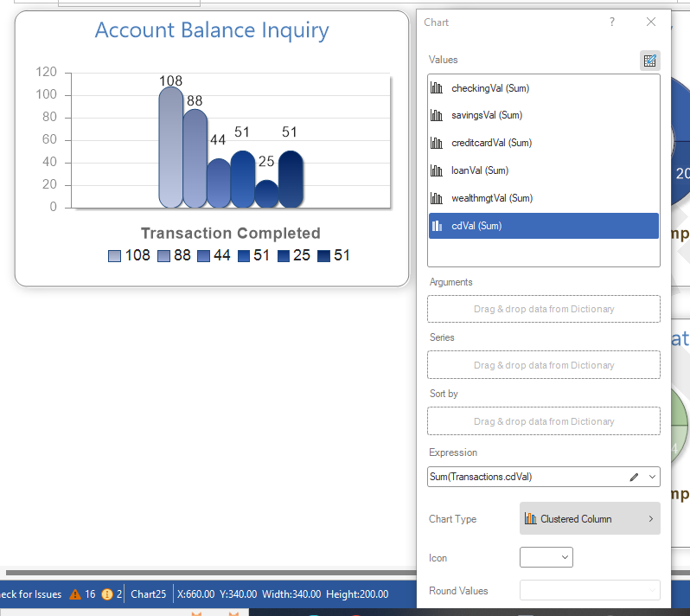Image resolution: width=690 pixels, height=616 pixels.
Task: Click the horizontal scrollbar below the canvas
Action: point(211,573)
